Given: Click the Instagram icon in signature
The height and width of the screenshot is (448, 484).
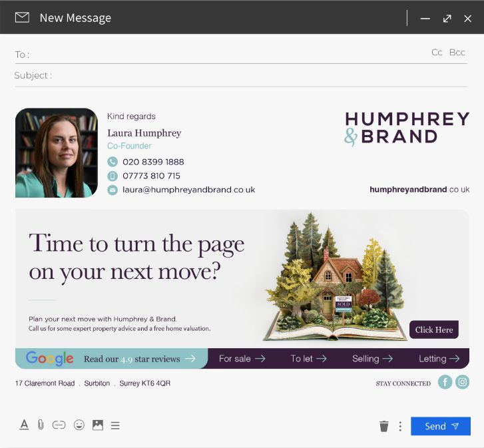Looking at the screenshot, I should coord(462,382).
